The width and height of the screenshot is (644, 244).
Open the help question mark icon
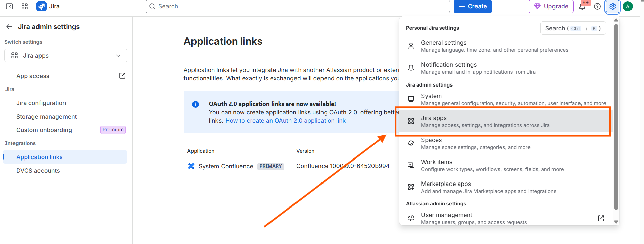pos(597,6)
